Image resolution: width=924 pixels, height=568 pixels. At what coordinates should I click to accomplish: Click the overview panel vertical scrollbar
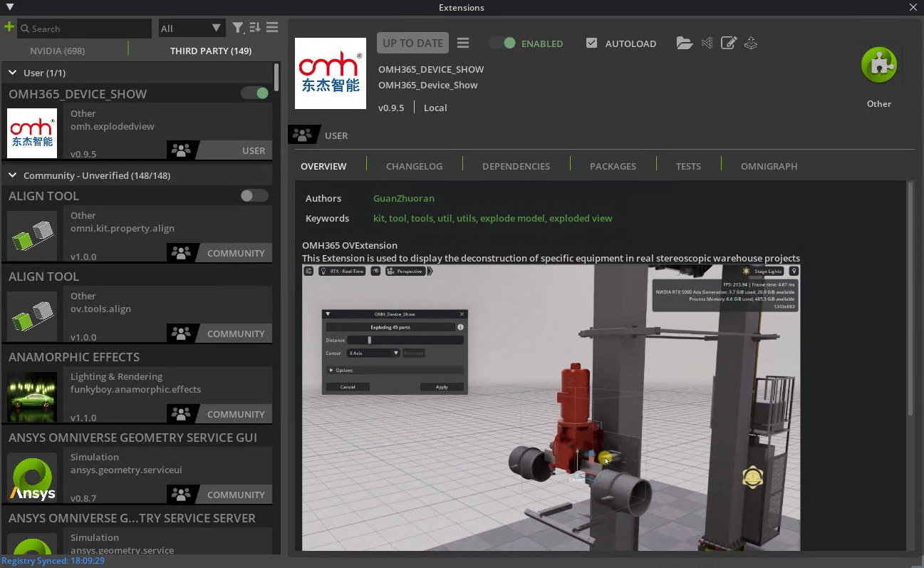[x=909, y=299]
